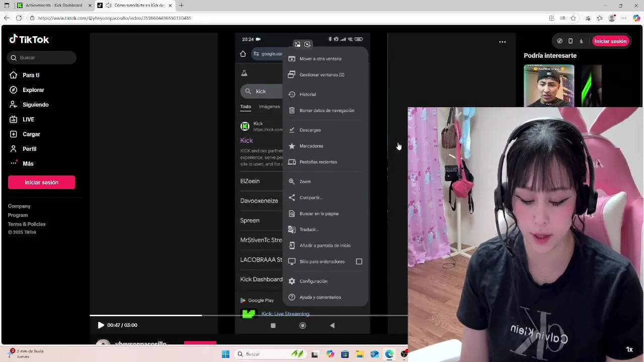Screen dimensions: 644x362
Task: Add page to favorites star icon
Action: pyautogui.click(x=573, y=18)
